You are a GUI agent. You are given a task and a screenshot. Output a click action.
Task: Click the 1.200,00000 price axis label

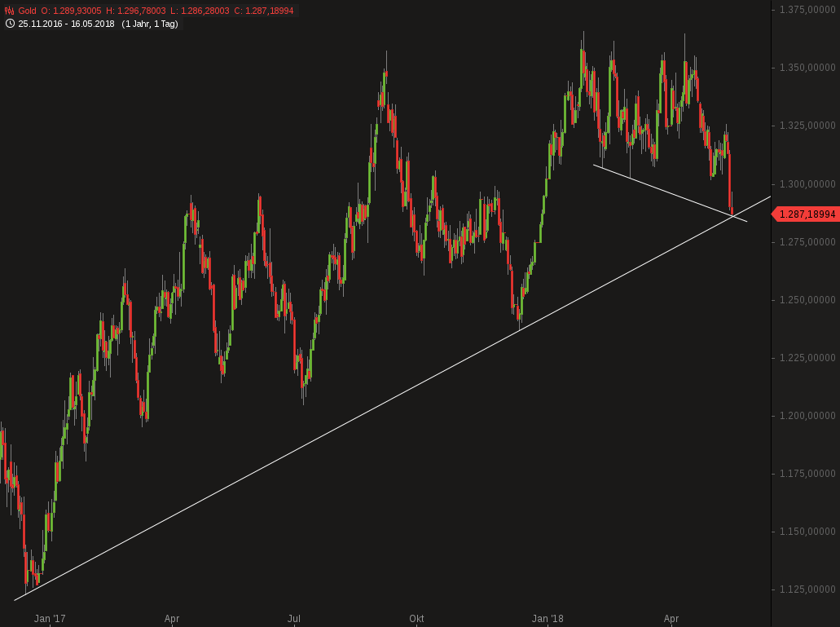(807, 415)
